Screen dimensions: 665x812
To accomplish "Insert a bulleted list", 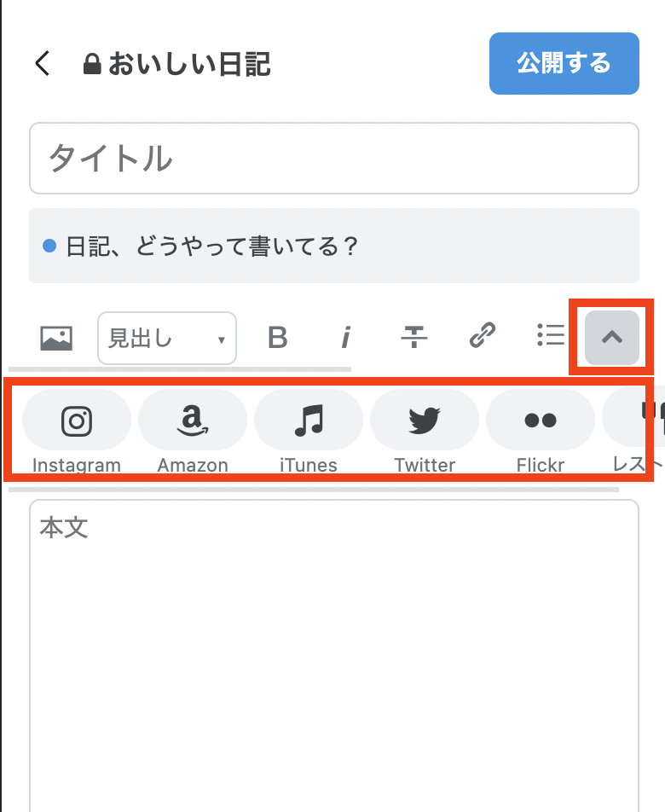I will coord(550,335).
